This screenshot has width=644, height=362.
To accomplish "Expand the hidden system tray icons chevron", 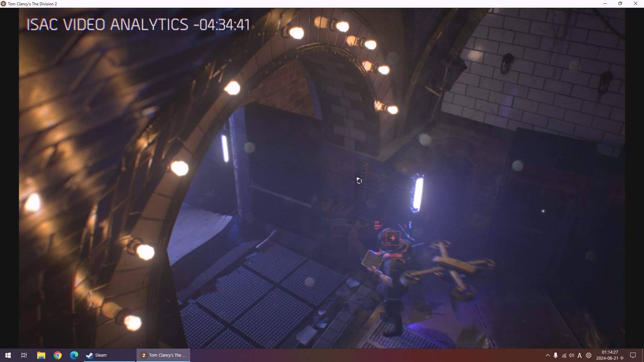I will pos(548,355).
